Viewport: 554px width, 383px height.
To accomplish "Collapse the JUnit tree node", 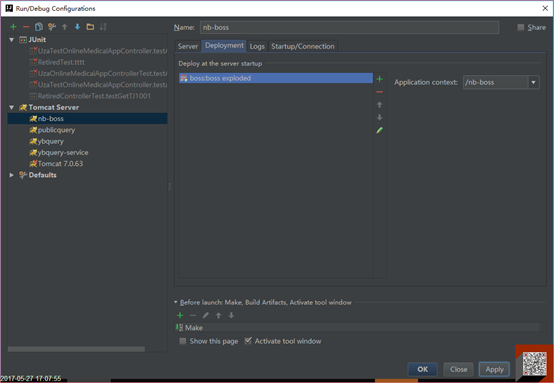I will [12, 40].
